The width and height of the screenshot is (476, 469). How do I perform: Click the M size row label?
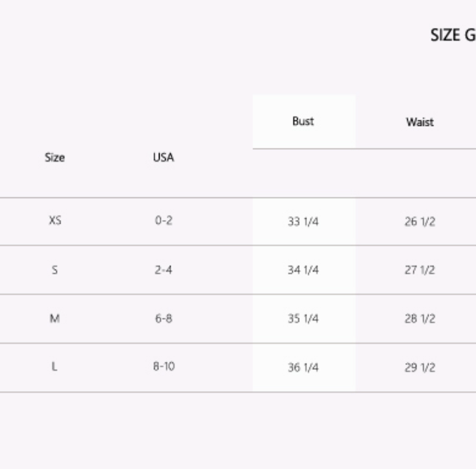tap(54, 318)
